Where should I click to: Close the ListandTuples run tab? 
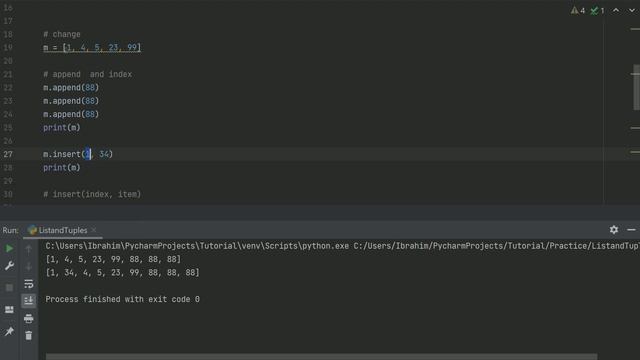click(94, 230)
